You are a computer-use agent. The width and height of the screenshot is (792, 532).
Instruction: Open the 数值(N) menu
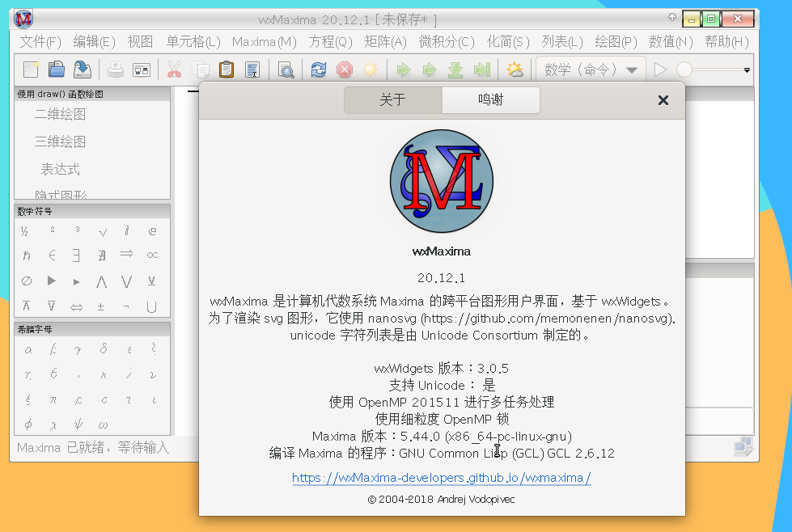tap(671, 41)
